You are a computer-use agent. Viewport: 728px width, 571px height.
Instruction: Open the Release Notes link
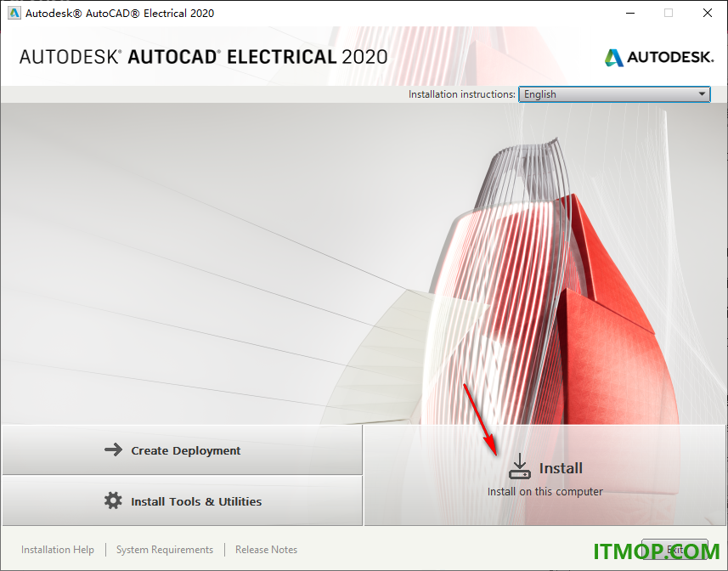tap(266, 550)
